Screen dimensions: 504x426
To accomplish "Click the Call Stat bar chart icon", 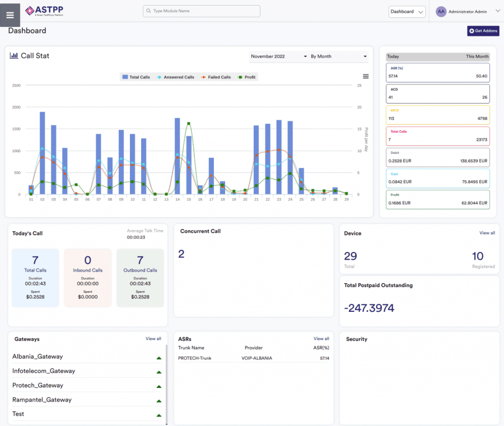I will click(13, 55).
